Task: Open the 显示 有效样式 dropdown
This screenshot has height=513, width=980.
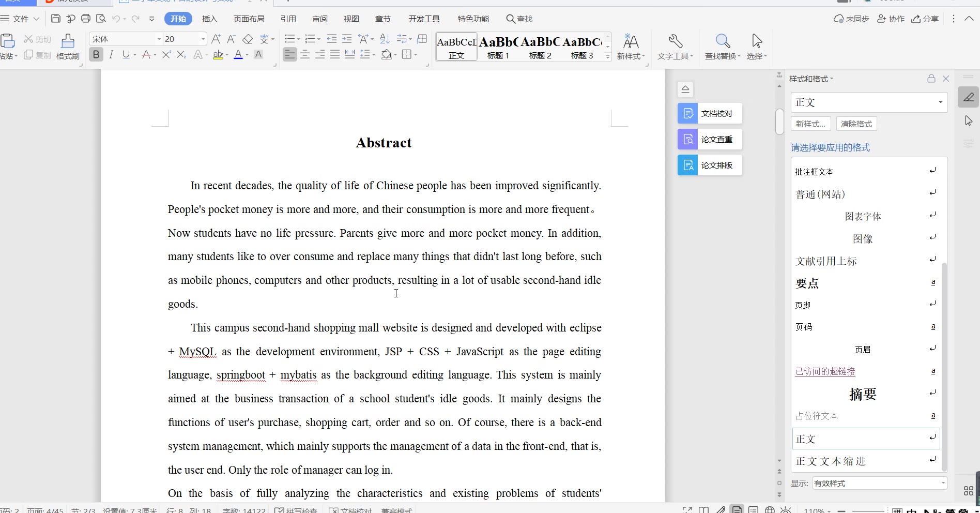Action: [x=879, y=483]
